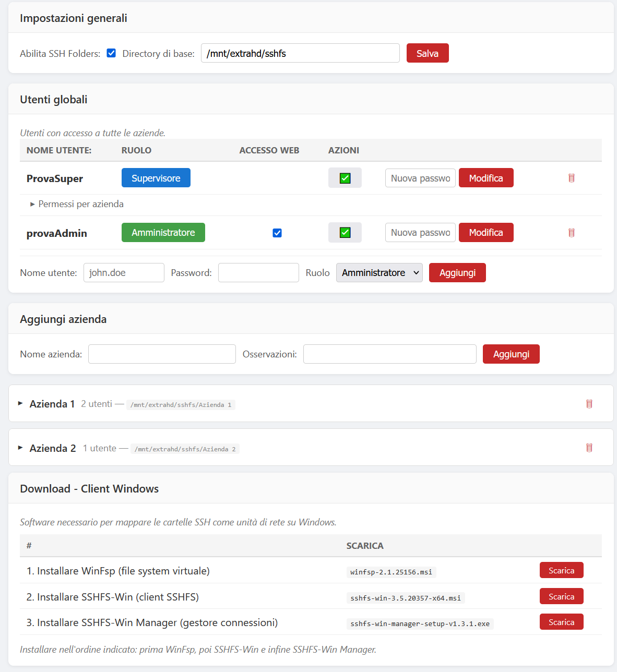The image size is (617, 672).
Task: Download the winfsp MSI with Scarica
Action: click(x=561, y=571)
